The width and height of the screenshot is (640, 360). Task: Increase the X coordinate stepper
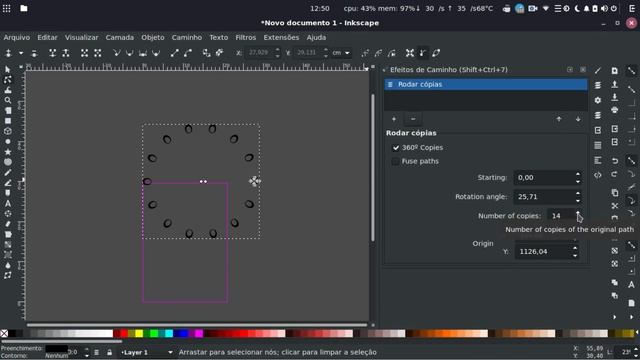tap(278, 50)
